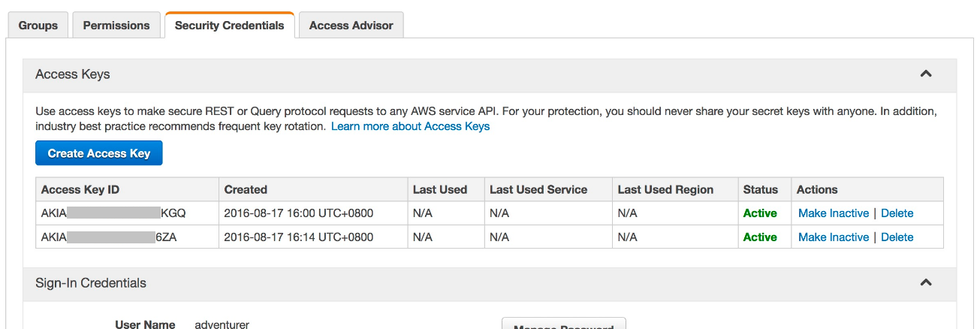Screen dimensions: 980x329
Task: Click the Last Used Service column header
Action: [538, 189]
